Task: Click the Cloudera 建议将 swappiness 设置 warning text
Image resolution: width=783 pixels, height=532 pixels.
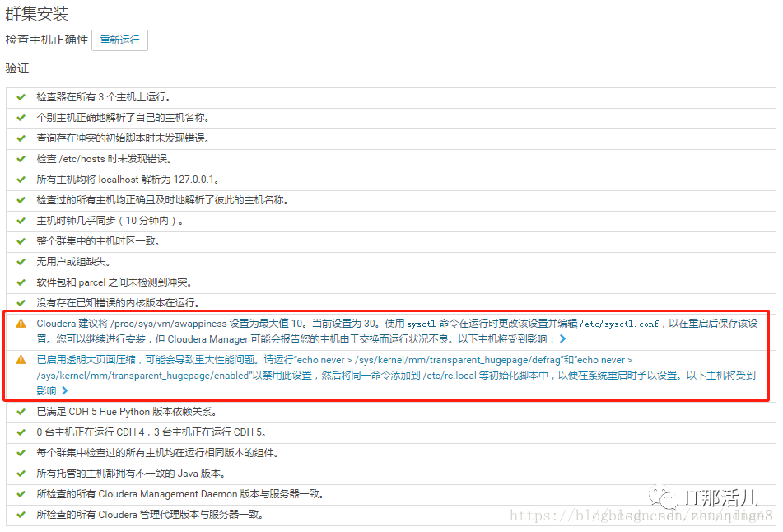Action: click(x=397, y=331)
